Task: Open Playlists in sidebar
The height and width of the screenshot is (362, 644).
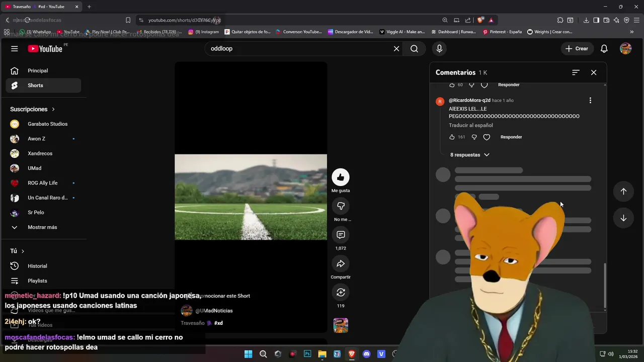Action: (x=43, y=281)
